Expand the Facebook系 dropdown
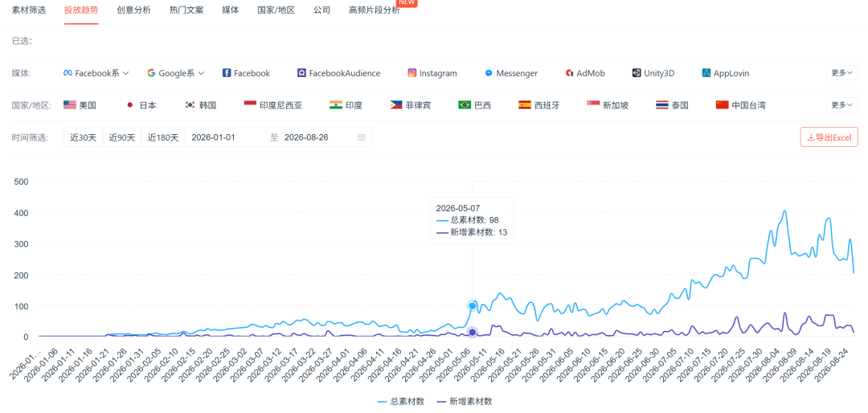This screenshot has width=868, height=413. (x=96, y=73)
